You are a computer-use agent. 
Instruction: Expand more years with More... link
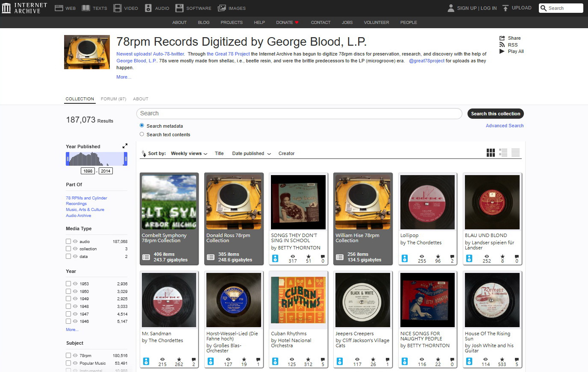coord(72,330)
